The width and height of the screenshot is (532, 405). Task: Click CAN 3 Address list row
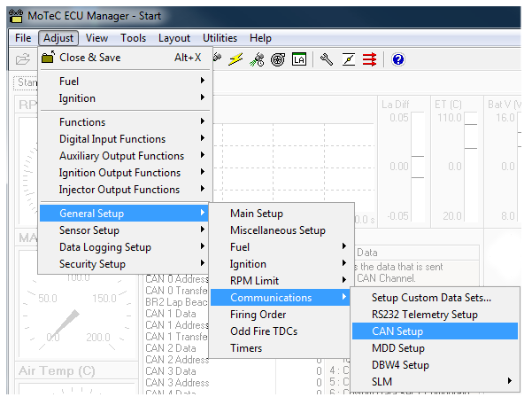(177, 383)
